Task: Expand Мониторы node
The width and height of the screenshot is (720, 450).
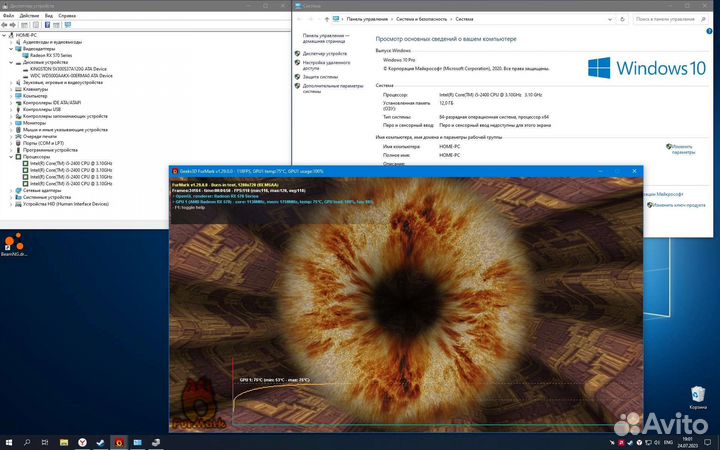Action: click(x=11, y=123)
